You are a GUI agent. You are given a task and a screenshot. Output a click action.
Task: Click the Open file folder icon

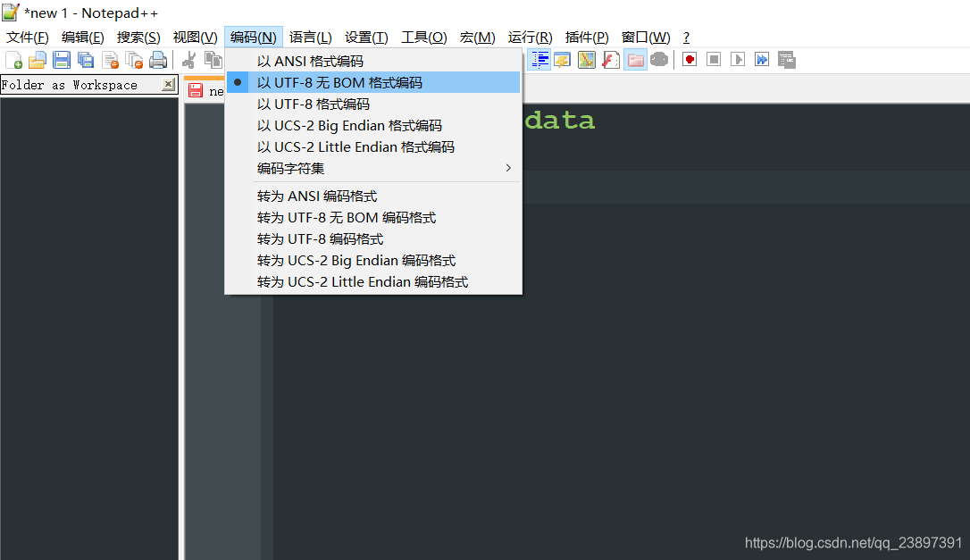[38, 60]
